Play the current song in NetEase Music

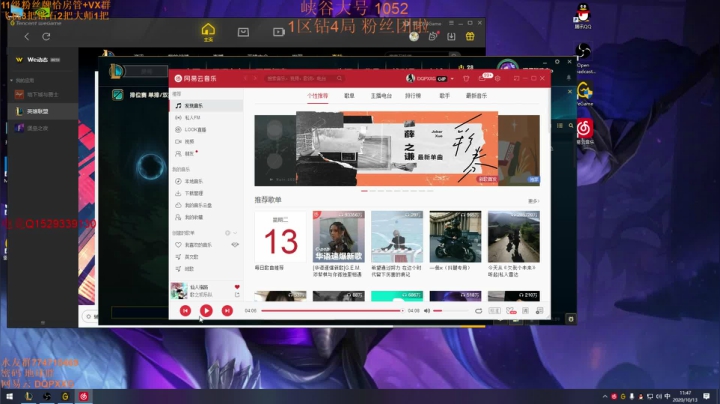click(x=206, y=311)
